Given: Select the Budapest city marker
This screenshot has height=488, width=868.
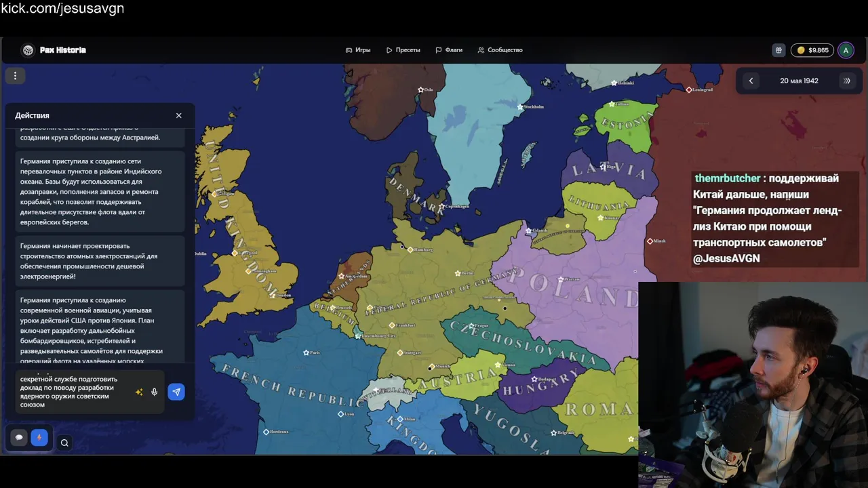Looking at the screenshot, I should pyautogui.click(x=534, y=379).
